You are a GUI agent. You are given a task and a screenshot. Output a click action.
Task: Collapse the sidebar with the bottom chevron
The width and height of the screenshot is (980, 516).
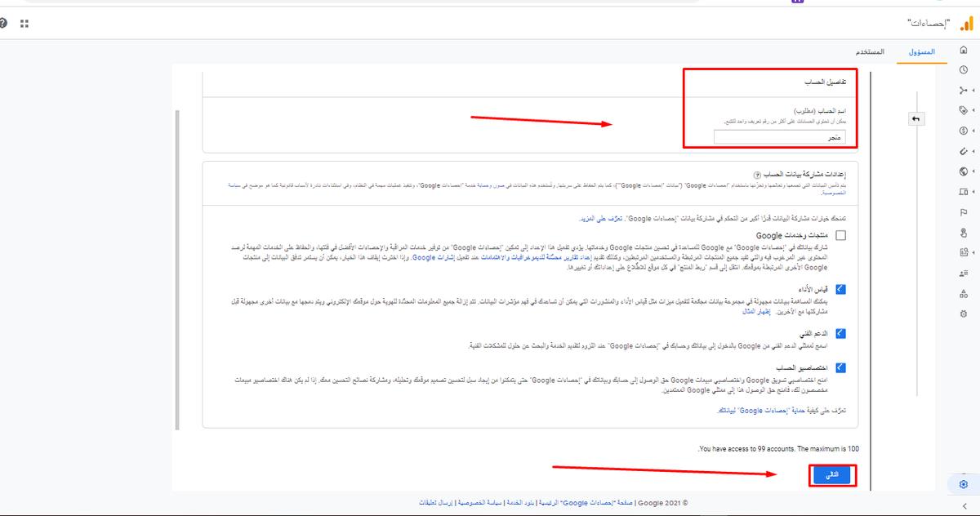pos(964,507)
